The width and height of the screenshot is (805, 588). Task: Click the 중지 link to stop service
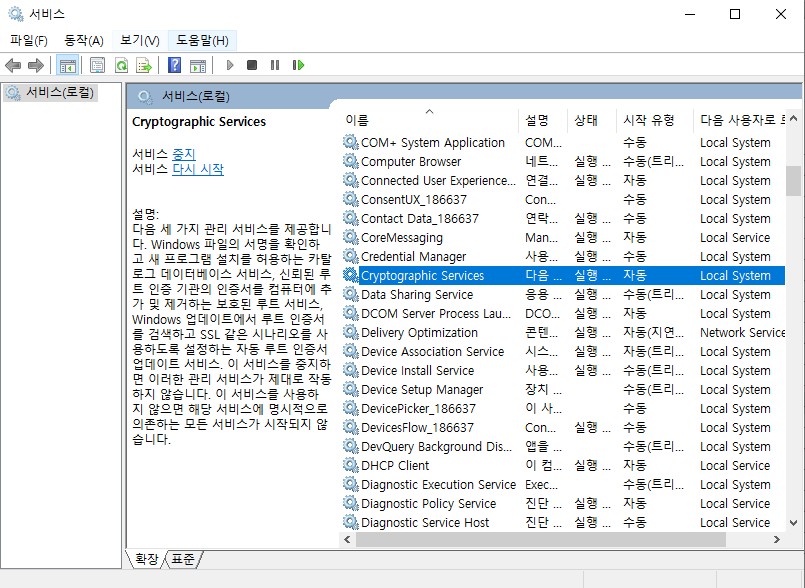pos(184,154)
